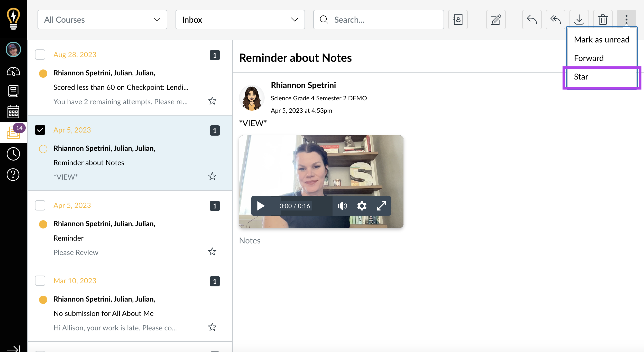Expand sidebar with the arrow icon
Screen dimensions: 644x352
pos(13,348)
